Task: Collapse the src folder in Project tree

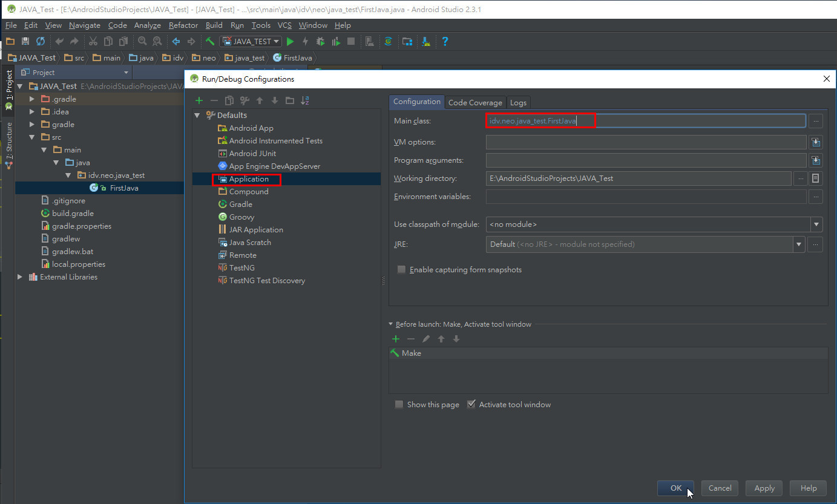Action: pyautogui.click(x=32, y=137)
